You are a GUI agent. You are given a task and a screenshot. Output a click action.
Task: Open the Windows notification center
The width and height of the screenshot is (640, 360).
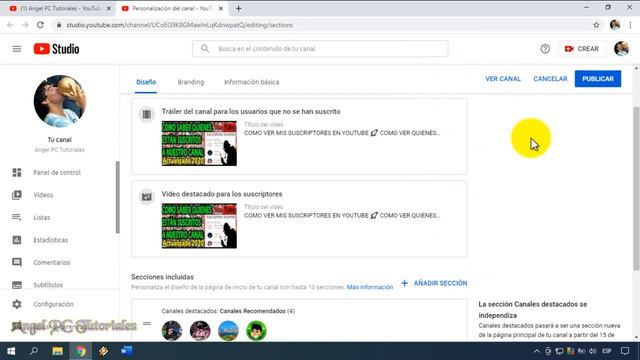coord(625,351)
